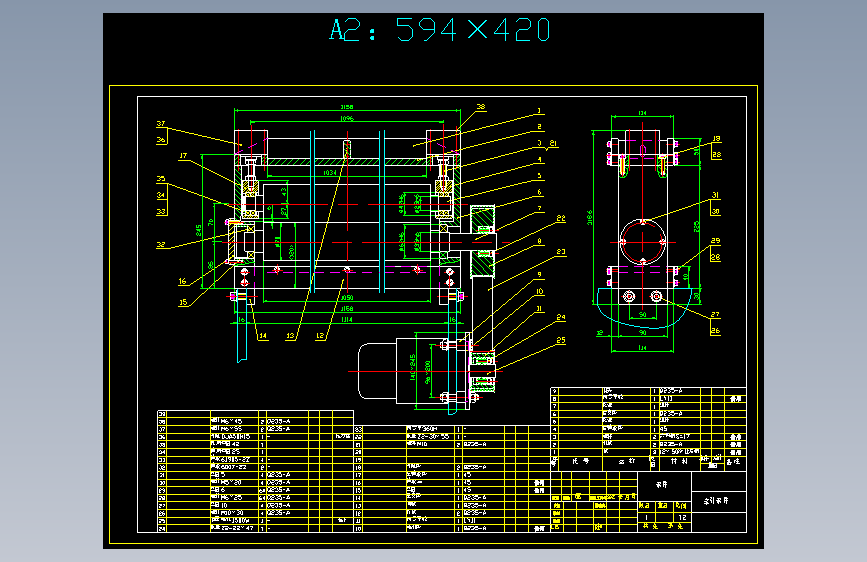Select the 1114 overall dimension text
The width and height of the screenshot is (867, 562).
click(347, 320)
